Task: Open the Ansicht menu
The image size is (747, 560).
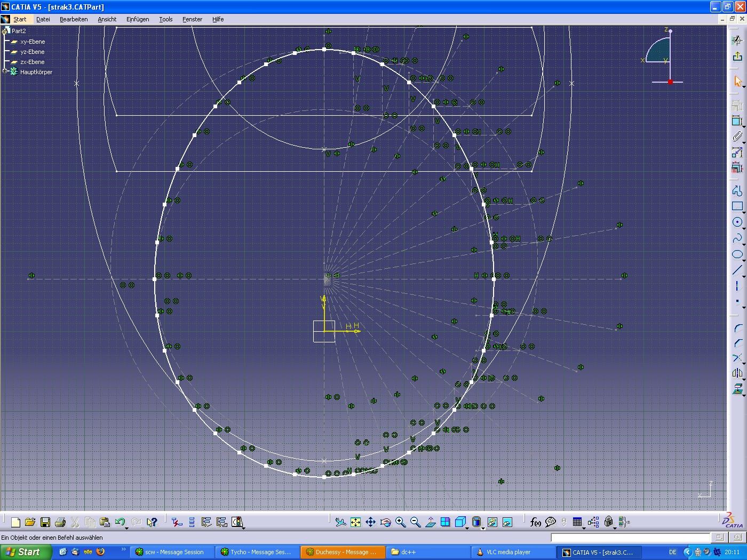Action: (107, 19)
